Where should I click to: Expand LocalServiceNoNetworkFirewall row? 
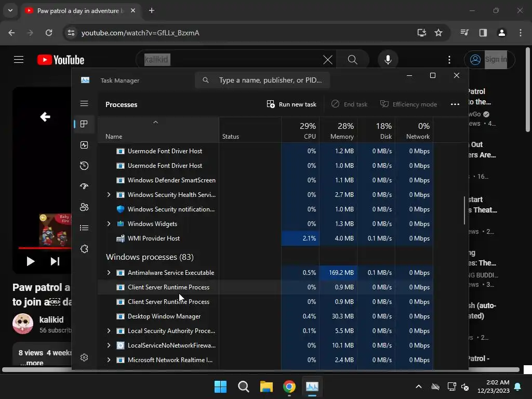[x=109, y=345]
